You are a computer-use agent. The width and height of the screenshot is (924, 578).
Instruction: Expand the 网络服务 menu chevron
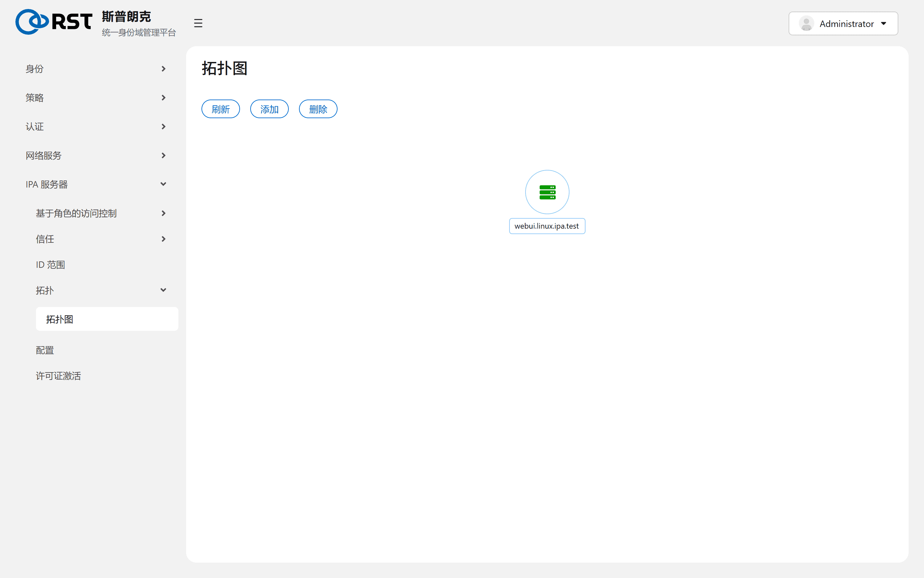(163, 156)
